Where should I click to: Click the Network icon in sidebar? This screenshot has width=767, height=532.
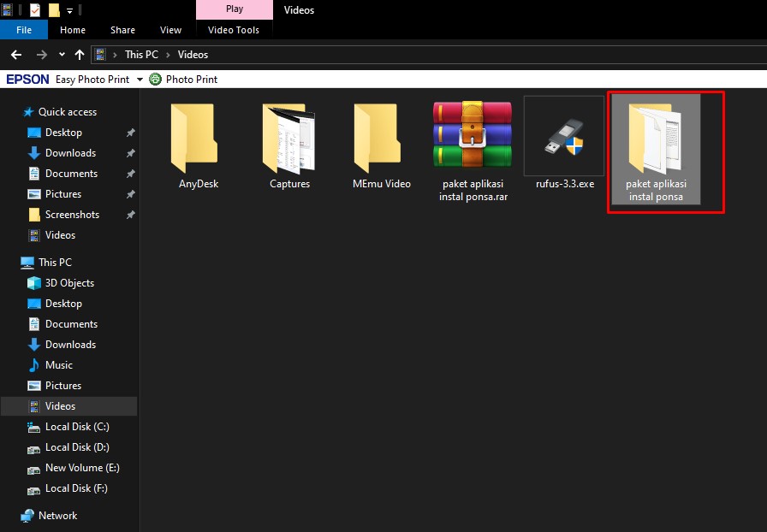[x=27, y=516]
